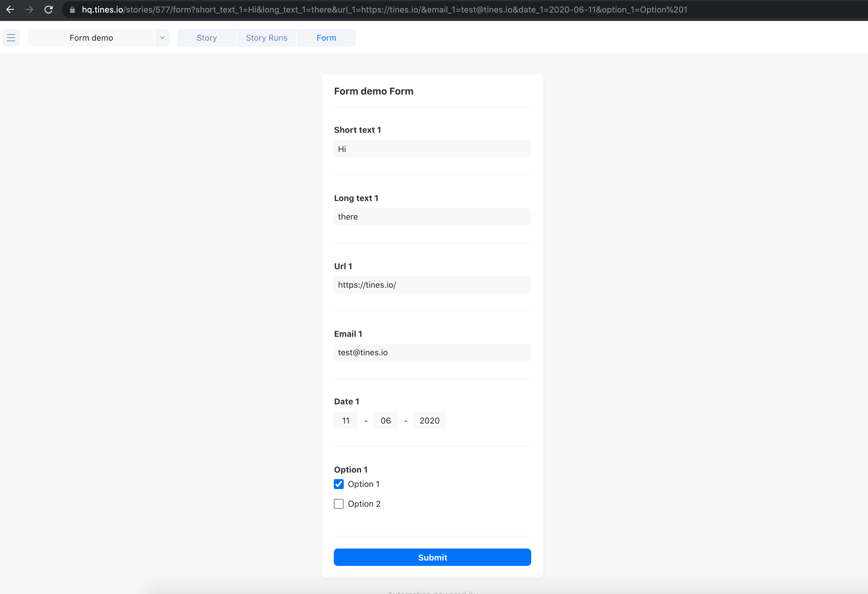868x594 pixels.
Task: Click the Url 1 label
Action: click(x=343, y=266)
